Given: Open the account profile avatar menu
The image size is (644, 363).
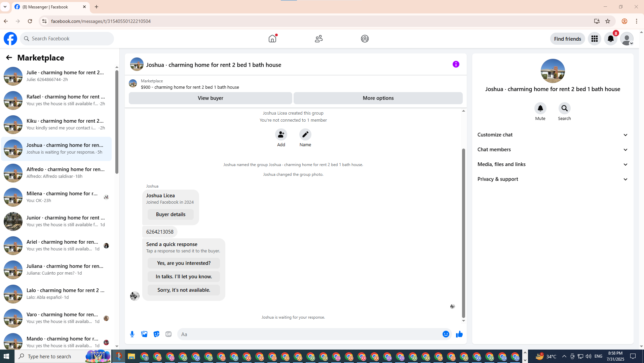Looking at the screenshot, I should [x=627, y=39].
